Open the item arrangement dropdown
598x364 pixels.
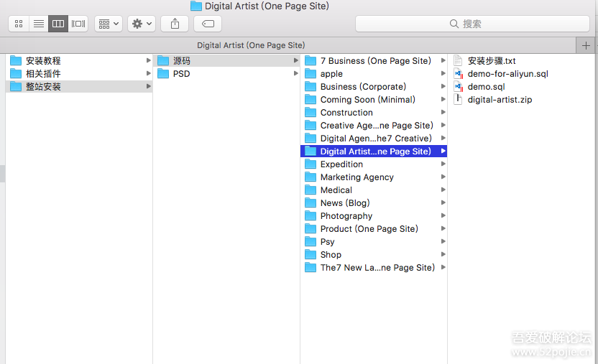[x=109, y=24]
